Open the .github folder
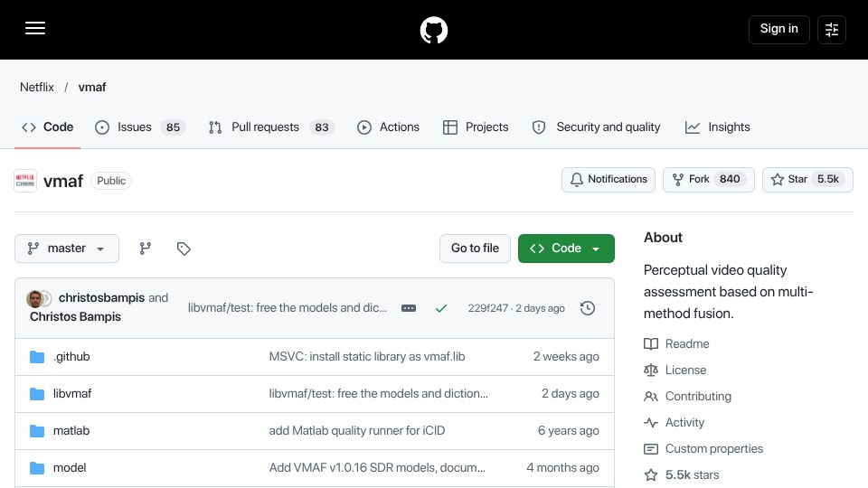The image size is (868, 488). coord(71,357)
